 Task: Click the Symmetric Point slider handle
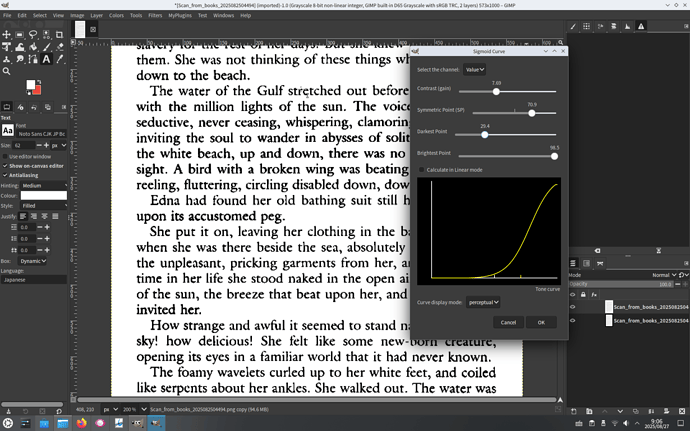coord(532,113)
